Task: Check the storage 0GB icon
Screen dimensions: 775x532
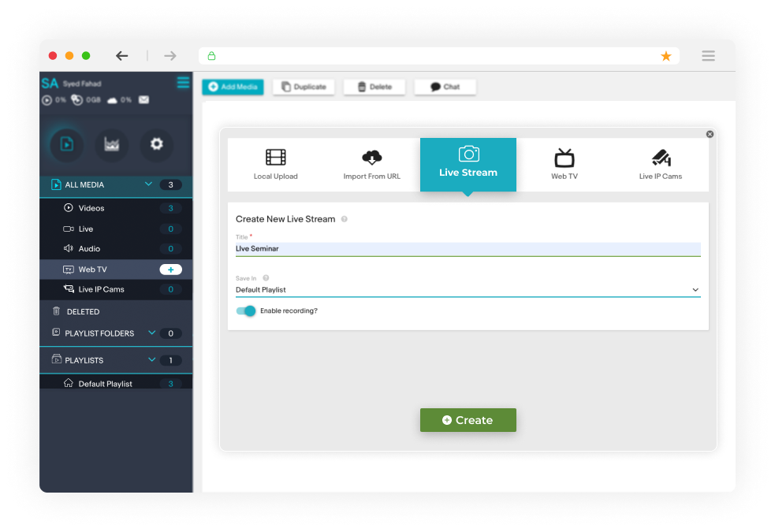Action: coord(77,100)
